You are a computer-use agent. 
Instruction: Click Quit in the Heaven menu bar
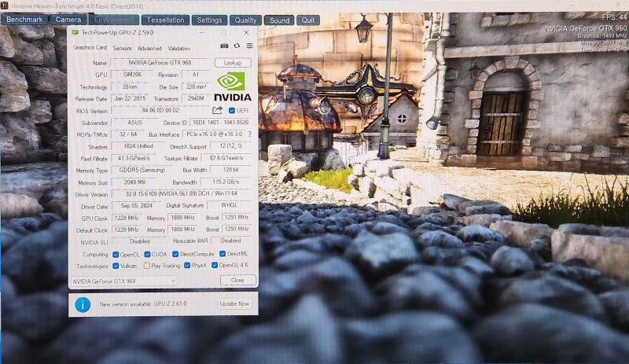308,20
